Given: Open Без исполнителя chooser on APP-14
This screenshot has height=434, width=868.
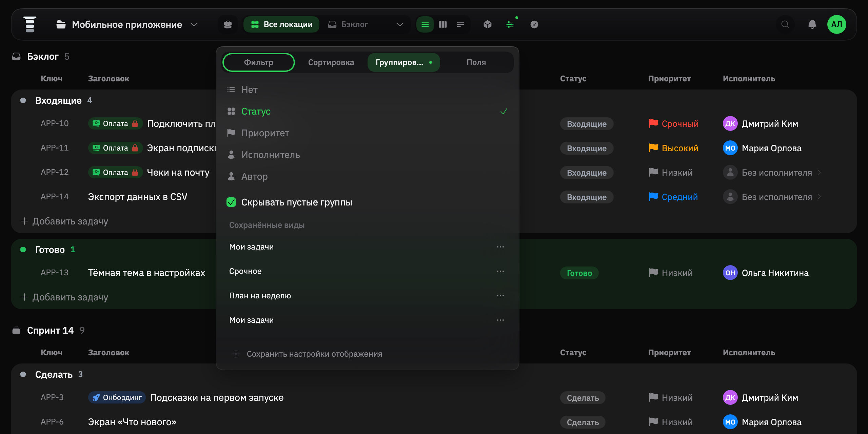Looking at the screenshot, I should point(772,197).
